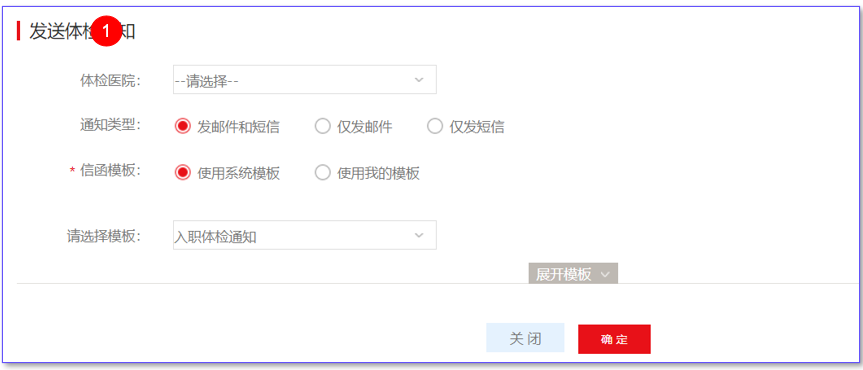863x370 pixels.
Task: Click the 体检医院 field label
Action: click(111, 80)
